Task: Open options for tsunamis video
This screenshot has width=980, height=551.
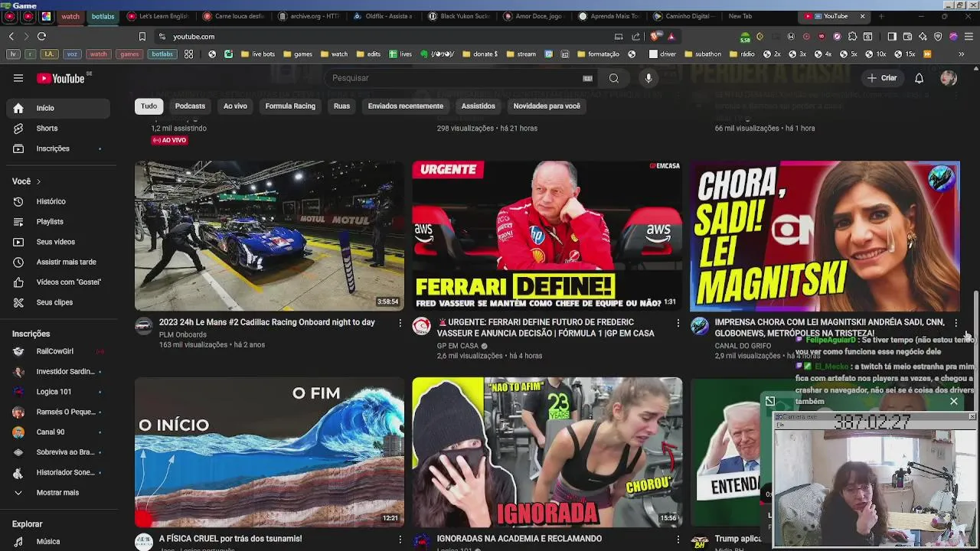Action: pos(400,540)
